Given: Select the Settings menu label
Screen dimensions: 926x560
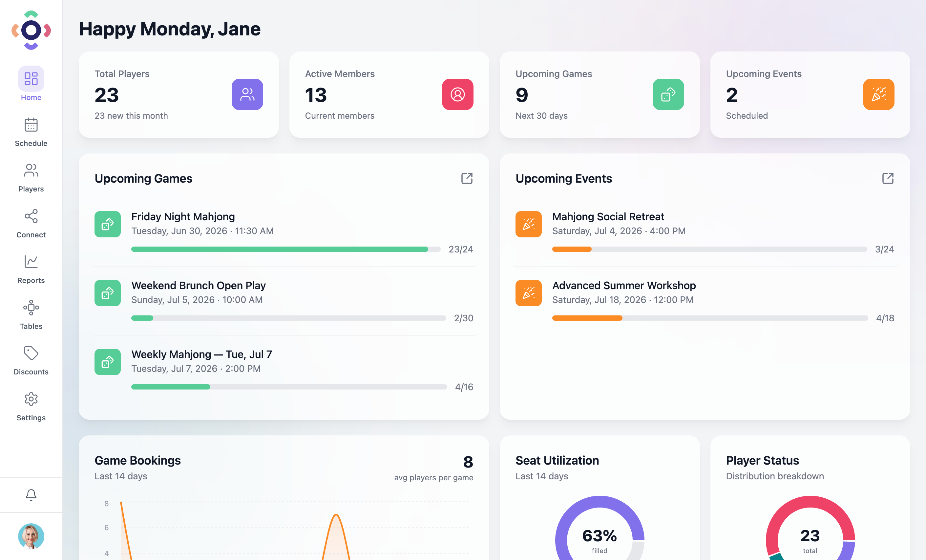Looking at the screenshot, I should (x=31, y=418).
